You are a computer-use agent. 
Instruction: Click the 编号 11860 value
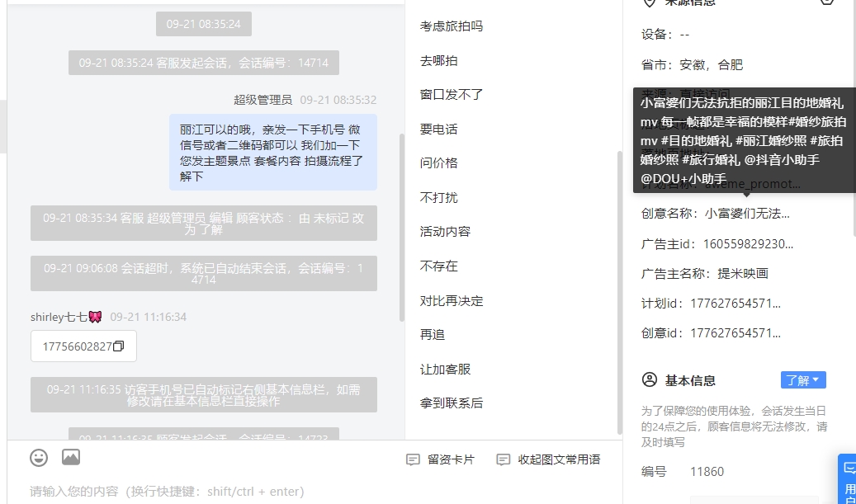707,472
